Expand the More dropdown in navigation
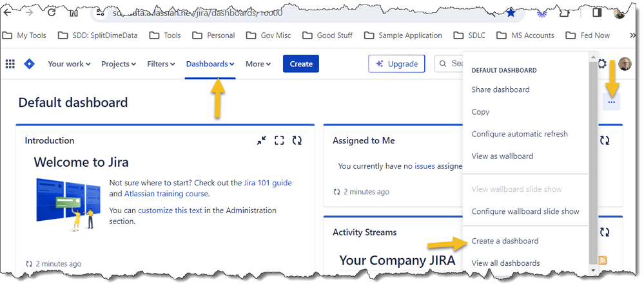Image resolution: width=644 pixels, height=291 pixels. coord(258,64)
